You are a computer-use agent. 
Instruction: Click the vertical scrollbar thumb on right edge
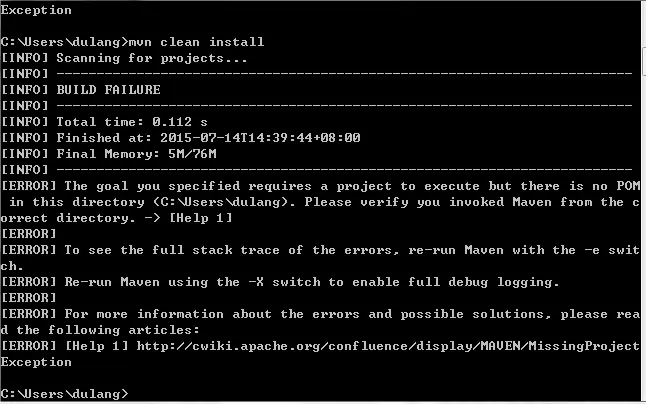(644, 64)
